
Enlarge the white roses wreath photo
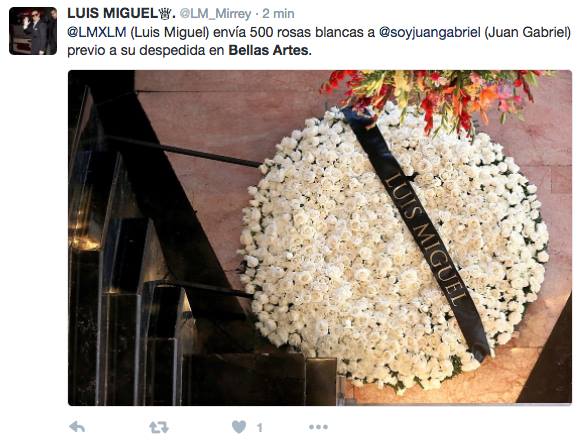(320, 238)
